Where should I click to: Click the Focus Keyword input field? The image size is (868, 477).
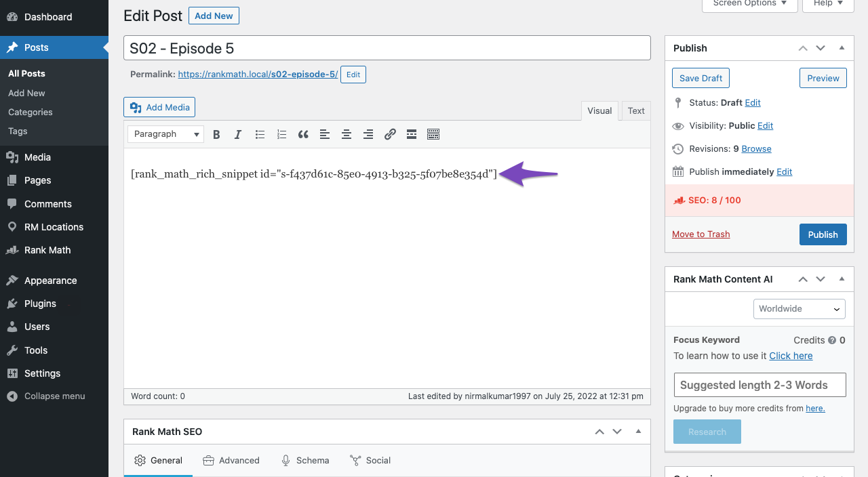(x=759, y=385)
